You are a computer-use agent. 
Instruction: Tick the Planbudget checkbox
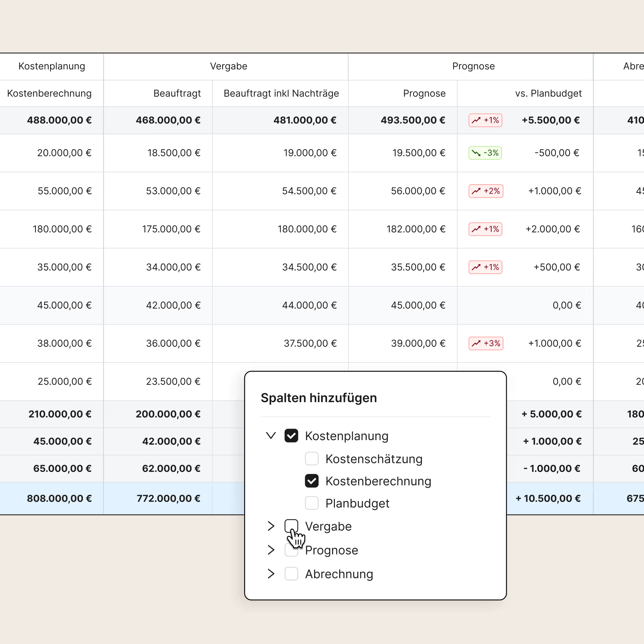point(312,503)
